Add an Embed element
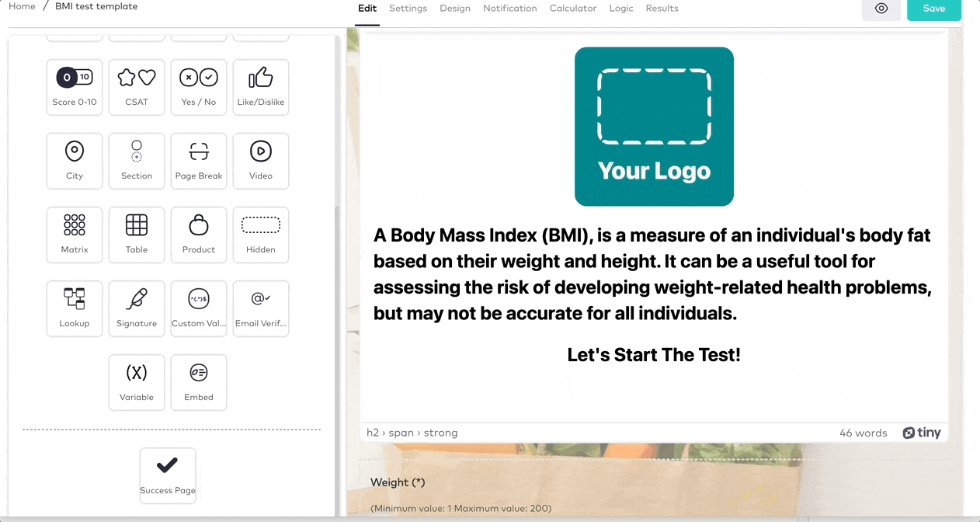This screenshot has height=522, width=980. [x=199, y=382]
